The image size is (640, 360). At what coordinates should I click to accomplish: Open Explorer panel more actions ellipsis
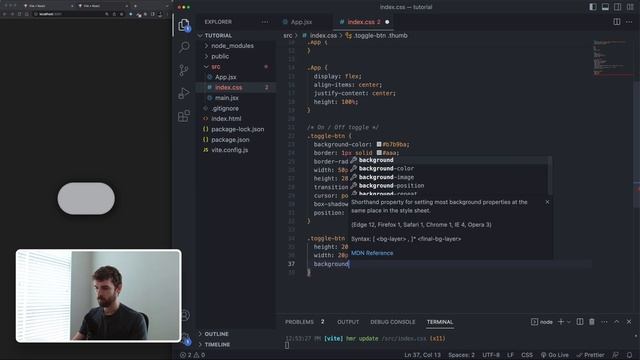(265, 22)
